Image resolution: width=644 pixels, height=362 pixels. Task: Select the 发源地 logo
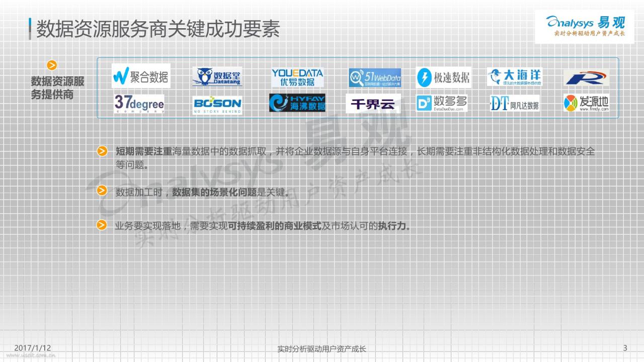586,103
